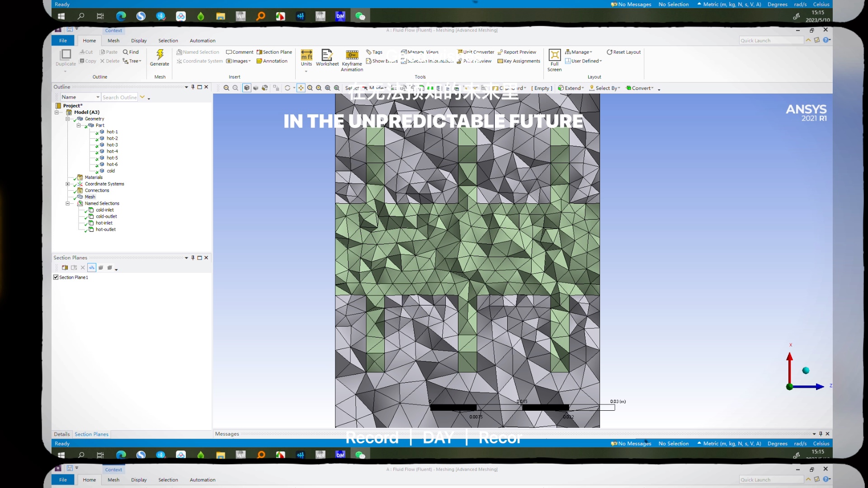
Task: Switch to the Display ribbon tab
Action: [x=139, y=41]
